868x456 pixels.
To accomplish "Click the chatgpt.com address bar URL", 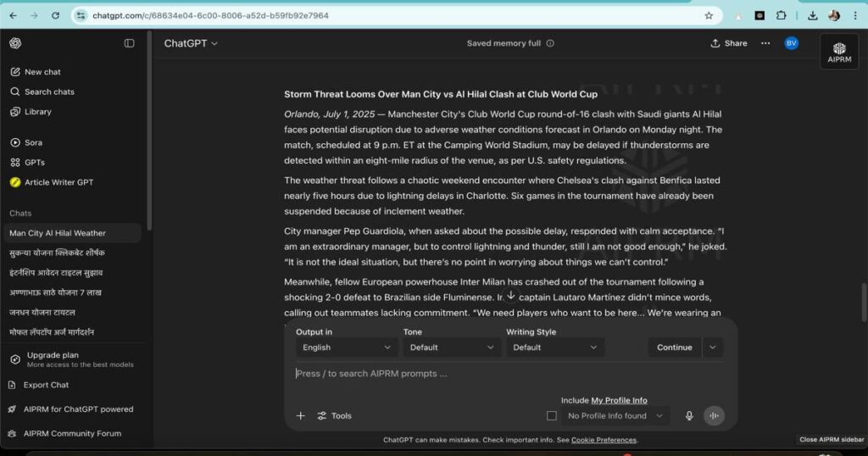I will 210,15.
